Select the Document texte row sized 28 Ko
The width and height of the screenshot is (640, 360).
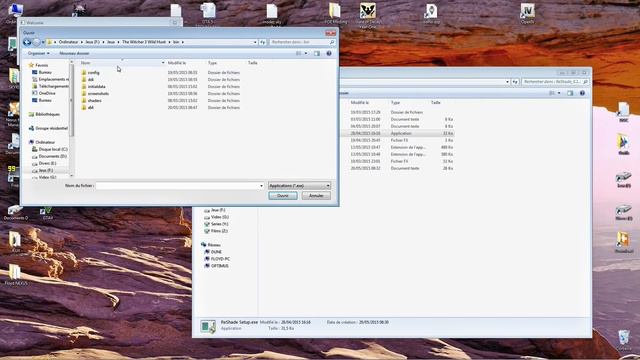[x=397, y=168]
